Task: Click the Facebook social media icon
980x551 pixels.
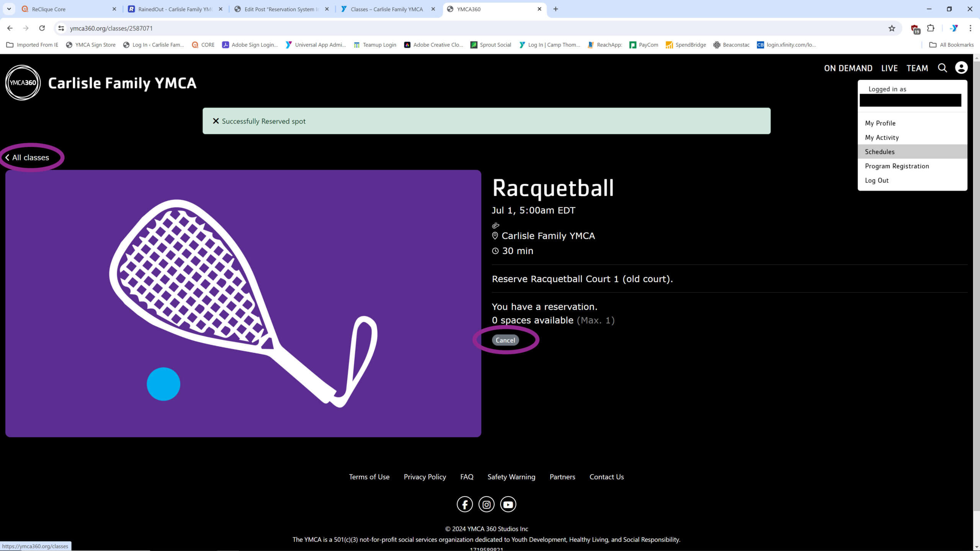Action: (x=464, y=505)
